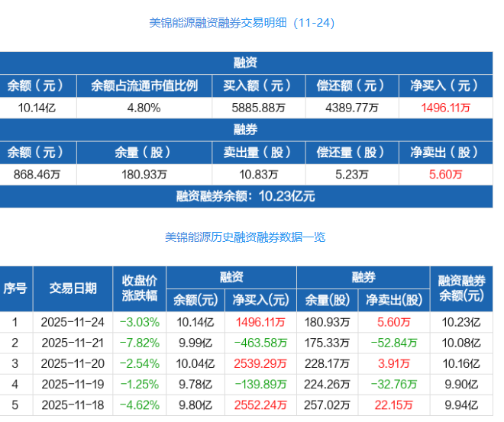Click the 2539.29万 net buy cell
The width and height of the screenshot is (504, 422).
point(260,363)
